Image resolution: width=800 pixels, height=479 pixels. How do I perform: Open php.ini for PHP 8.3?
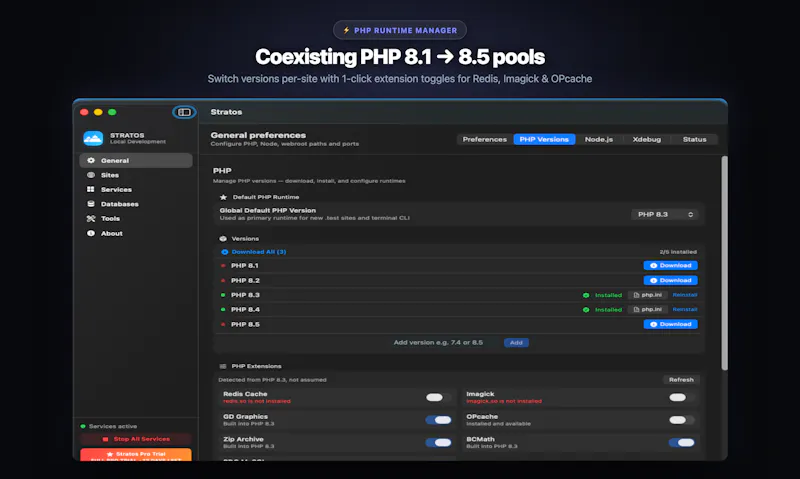tap(647, 295)
